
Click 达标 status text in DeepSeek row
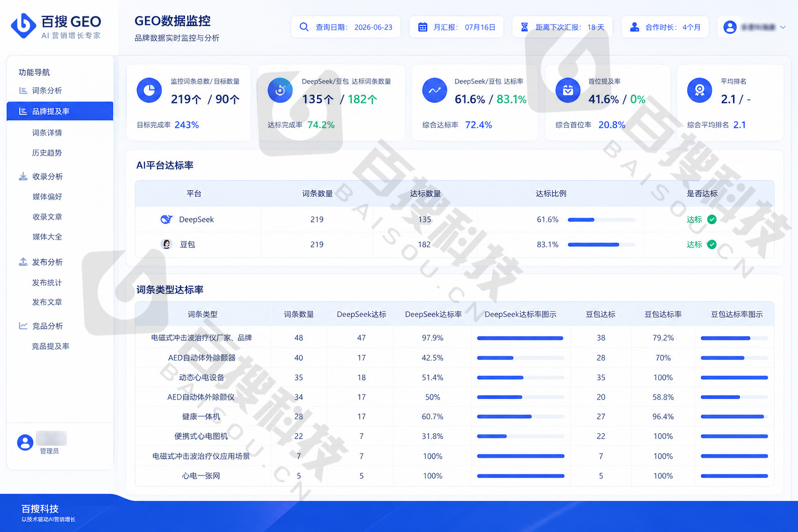(x=694, y=219)
